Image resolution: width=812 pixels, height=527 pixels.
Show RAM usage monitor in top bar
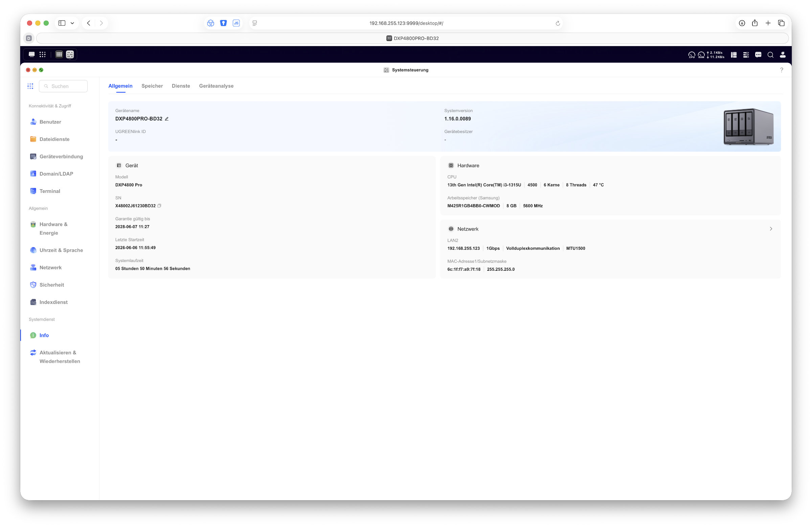pyautogui.click(x=701, y=55)
